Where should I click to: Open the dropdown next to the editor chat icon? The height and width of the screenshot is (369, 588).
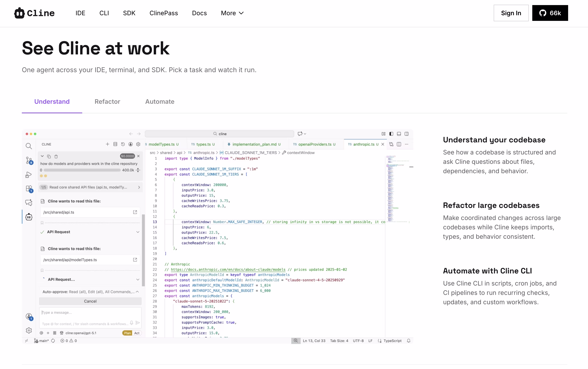(305, 134)
